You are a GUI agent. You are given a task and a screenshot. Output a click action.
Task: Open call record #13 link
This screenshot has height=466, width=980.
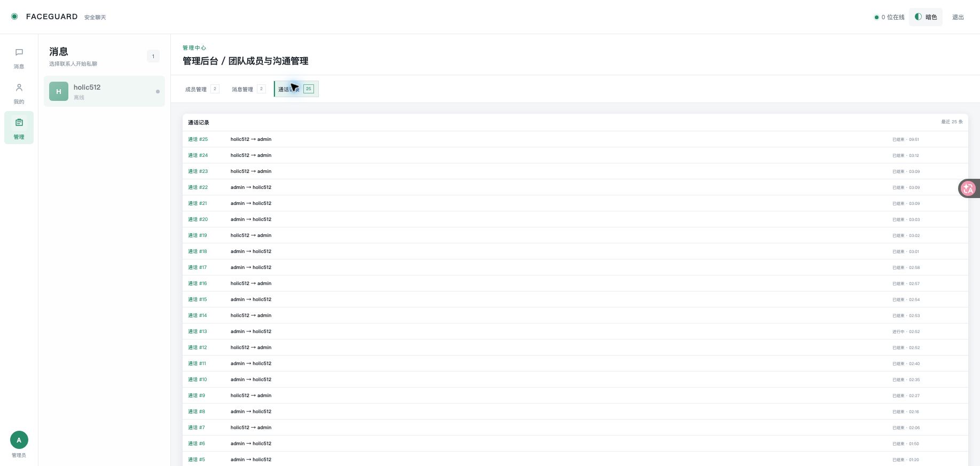197,331
